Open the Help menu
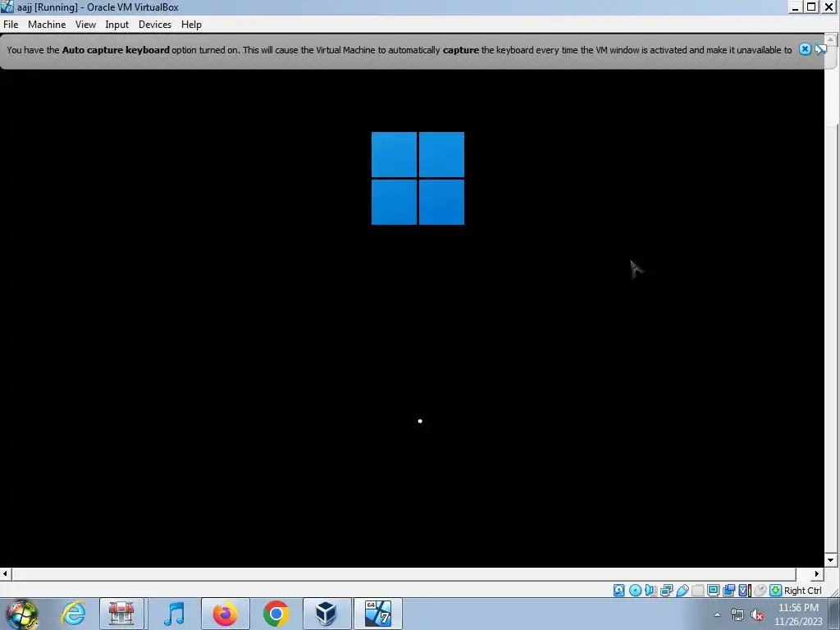This screenshot has height=630, width=840. (191, 25)
